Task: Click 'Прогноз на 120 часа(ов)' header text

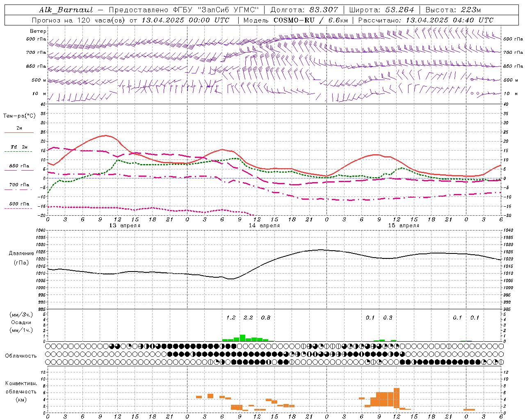Action: 79,20
